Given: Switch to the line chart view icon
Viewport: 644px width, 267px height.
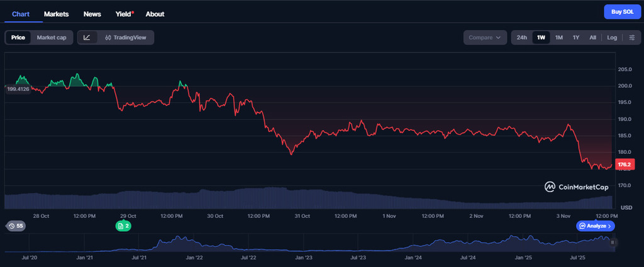Looking at the screenshot, I should (x=87, y=38).
